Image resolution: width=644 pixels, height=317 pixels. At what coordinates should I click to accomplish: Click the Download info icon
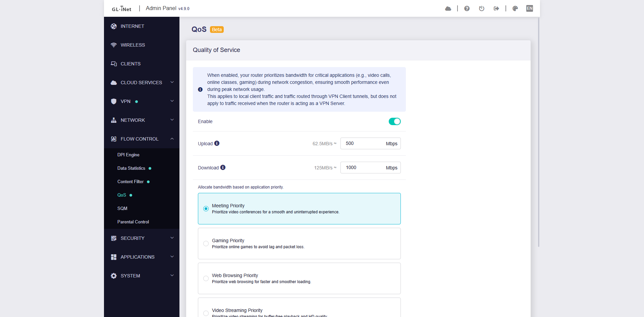click(223, 167)
